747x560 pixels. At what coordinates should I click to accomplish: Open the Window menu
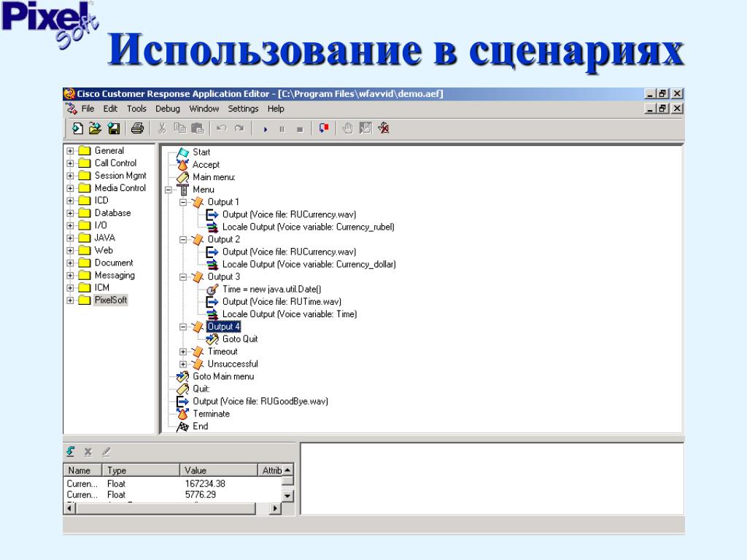coord(204,109)
